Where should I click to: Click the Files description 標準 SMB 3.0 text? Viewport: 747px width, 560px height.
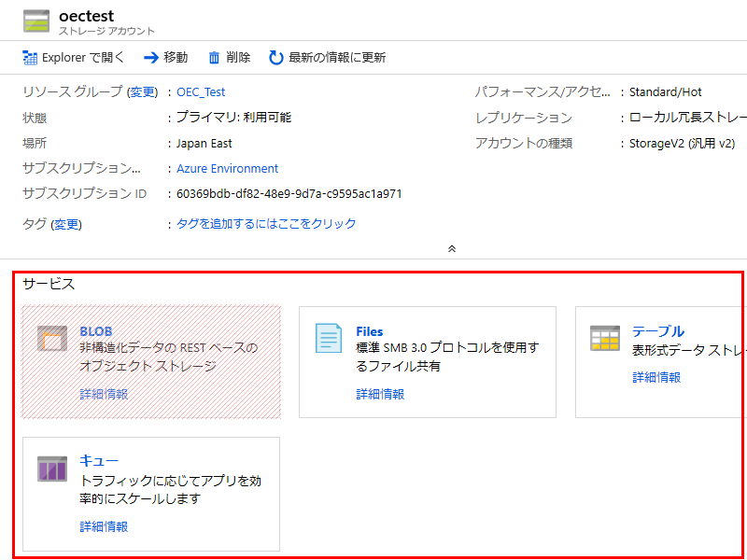click(x=447, y=357)
